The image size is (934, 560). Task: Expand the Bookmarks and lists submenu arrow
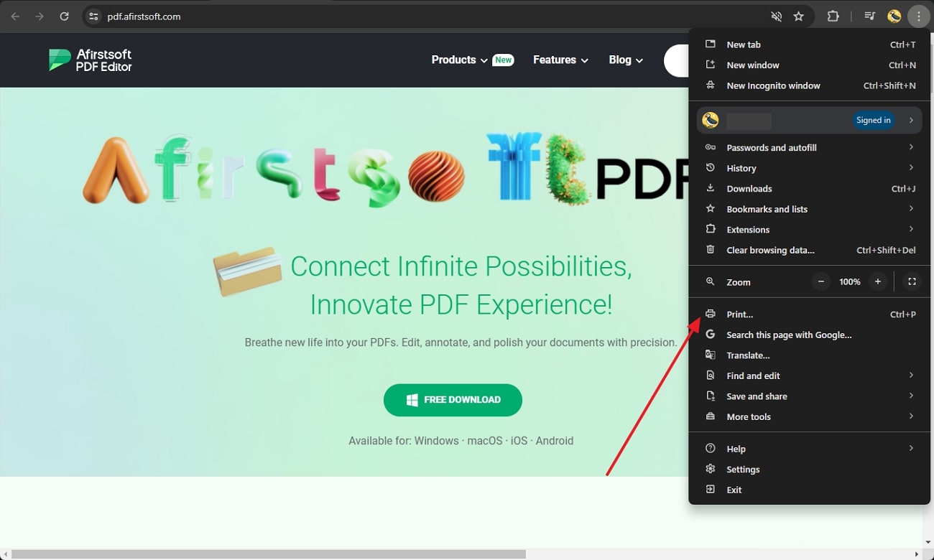[911, 208]
